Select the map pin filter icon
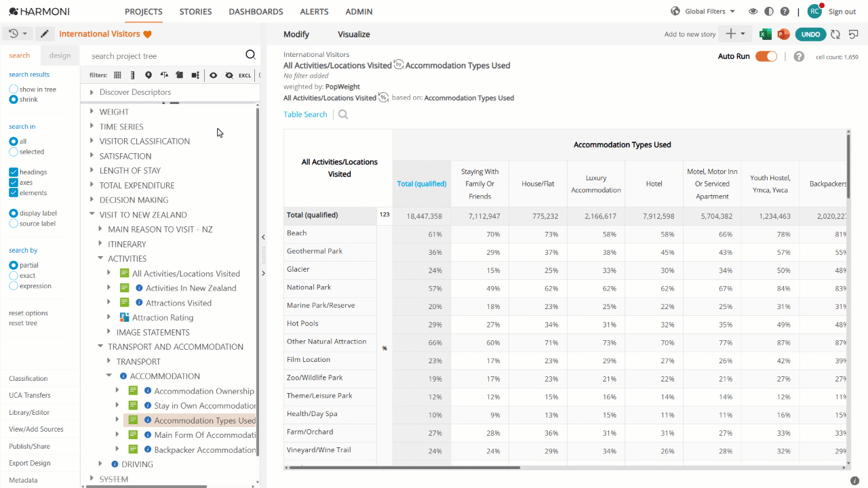 point(149,75)
